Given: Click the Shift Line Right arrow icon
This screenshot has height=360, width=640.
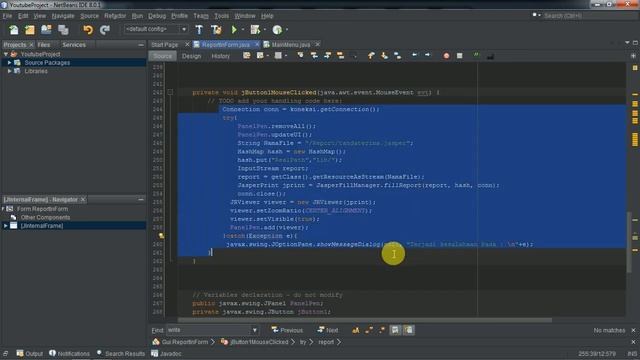Looking at the screenshot, I should coord(427,55).
